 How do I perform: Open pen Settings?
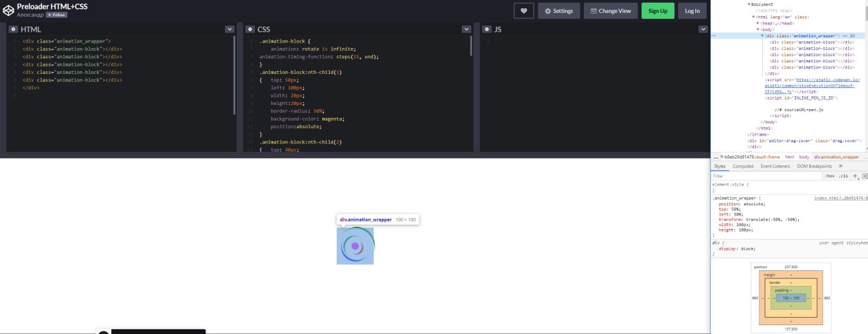(x=559, y=11)
